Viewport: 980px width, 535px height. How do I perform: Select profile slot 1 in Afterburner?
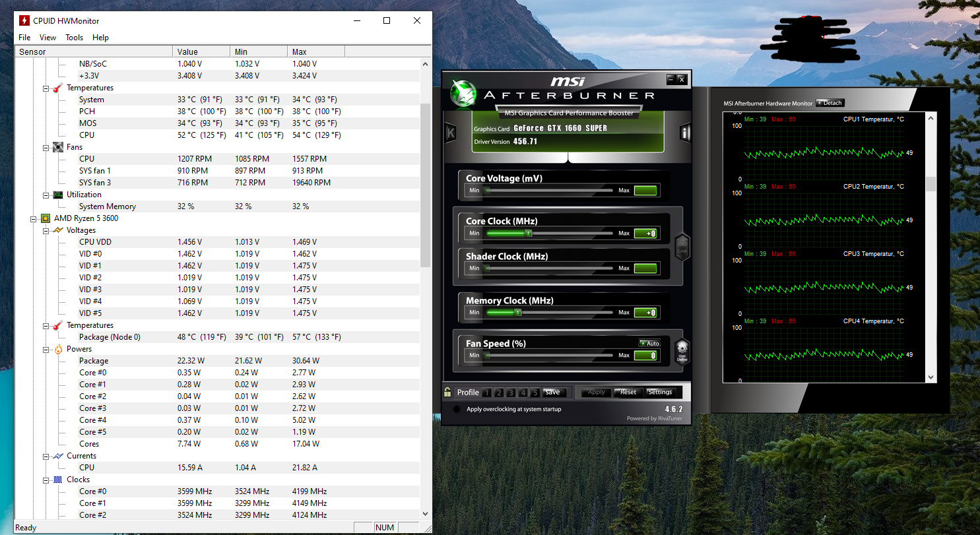[x=487, y=393]
